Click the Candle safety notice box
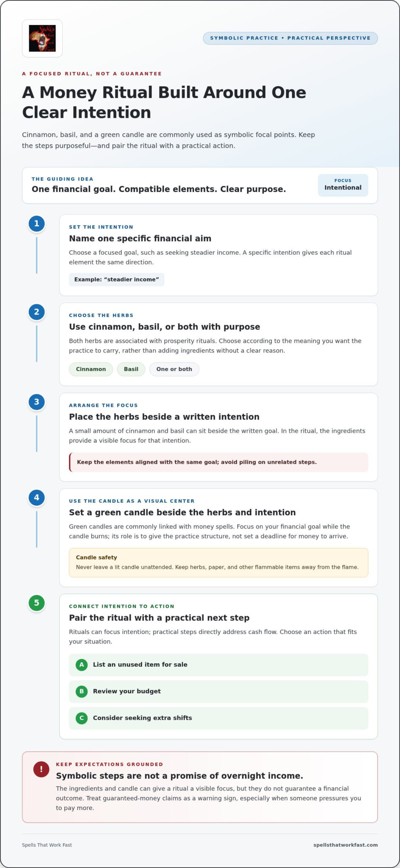 (219, 563)
